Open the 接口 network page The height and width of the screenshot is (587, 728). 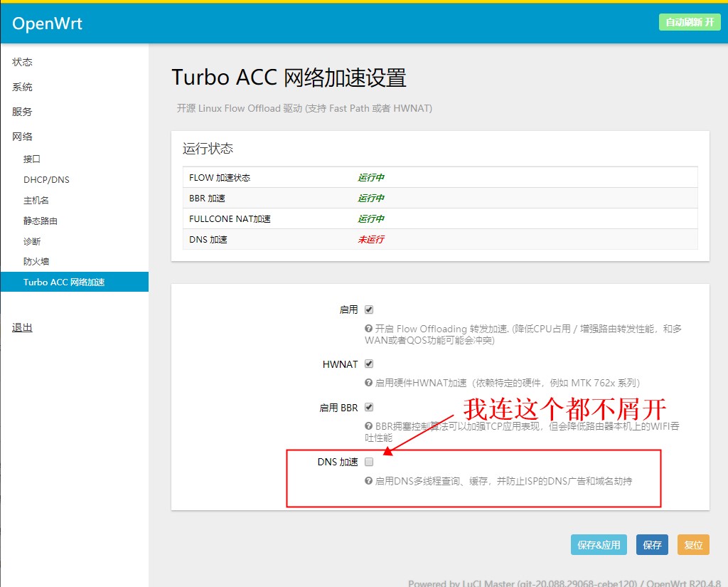[x=31, y=159]
